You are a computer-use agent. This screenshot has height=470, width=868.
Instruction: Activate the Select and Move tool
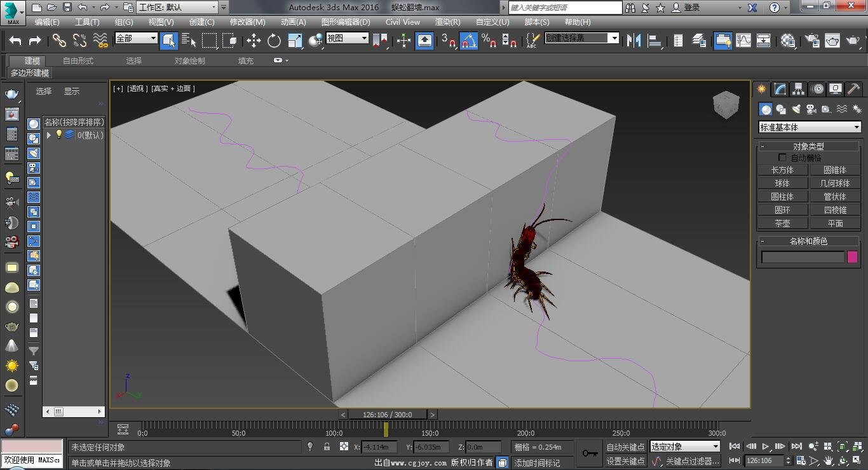[x=254, y=41]
